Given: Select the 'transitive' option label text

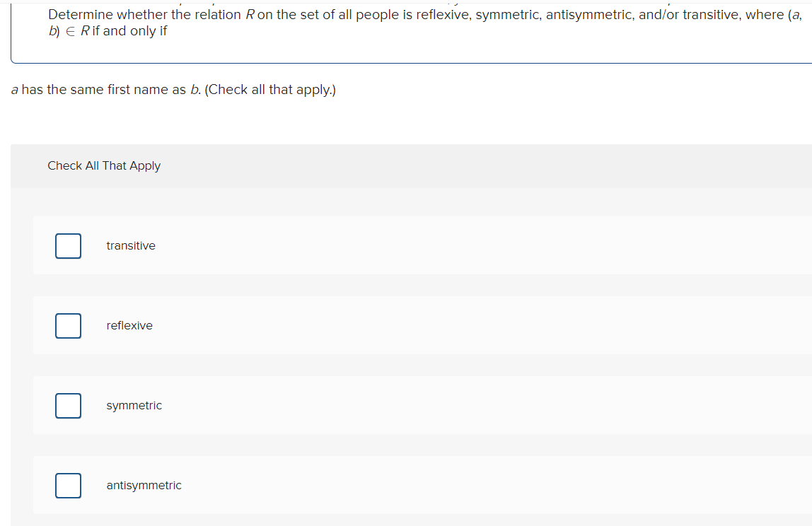Looking at the screenshot, I should [130, 246].
